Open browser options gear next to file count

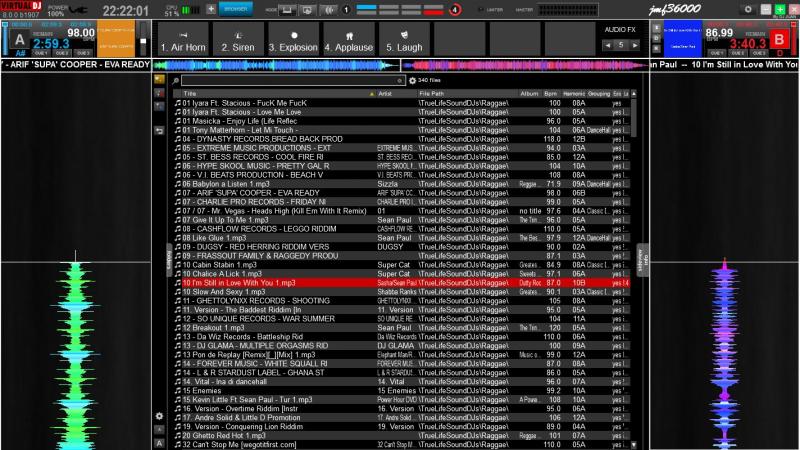click(x=412, y=79)
